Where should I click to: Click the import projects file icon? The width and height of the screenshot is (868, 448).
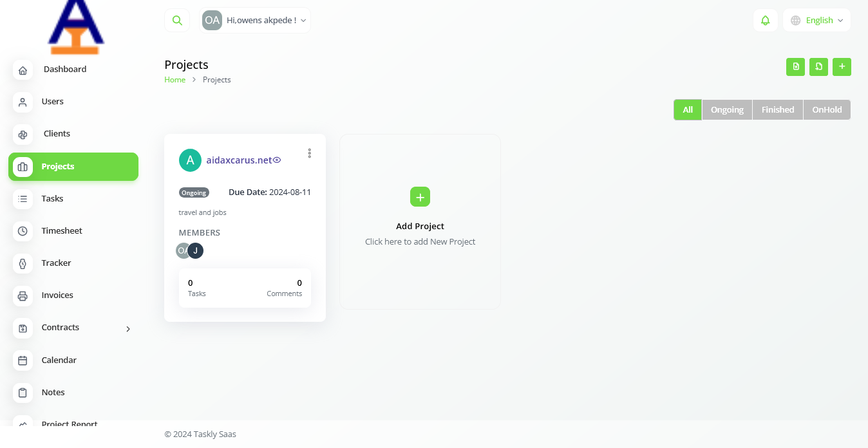coord(818,67)
